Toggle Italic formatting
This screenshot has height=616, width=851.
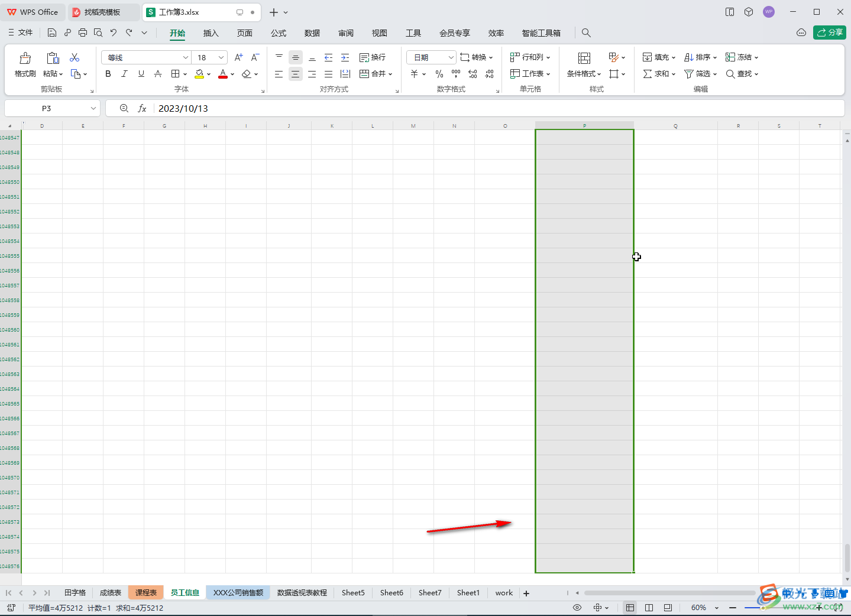point(124,74)
